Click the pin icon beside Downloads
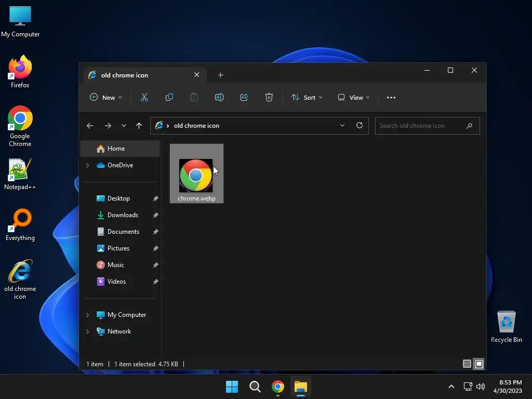This screenshot has height=399, width=532. (155, 215)
